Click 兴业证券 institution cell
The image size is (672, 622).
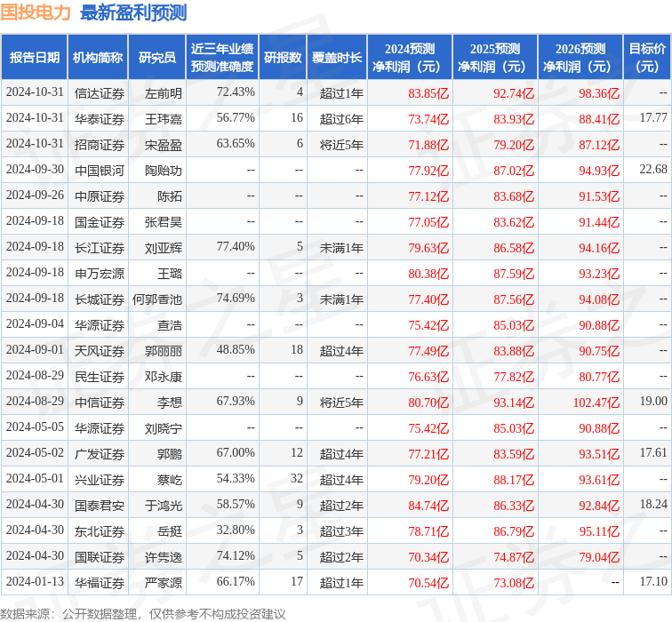[100, 479]
